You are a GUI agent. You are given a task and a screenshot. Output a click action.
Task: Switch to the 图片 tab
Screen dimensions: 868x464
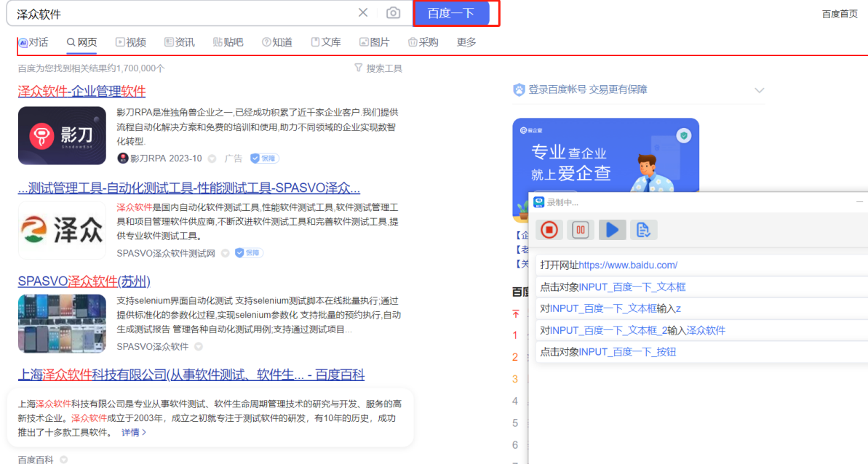click(x=374, y=42)
